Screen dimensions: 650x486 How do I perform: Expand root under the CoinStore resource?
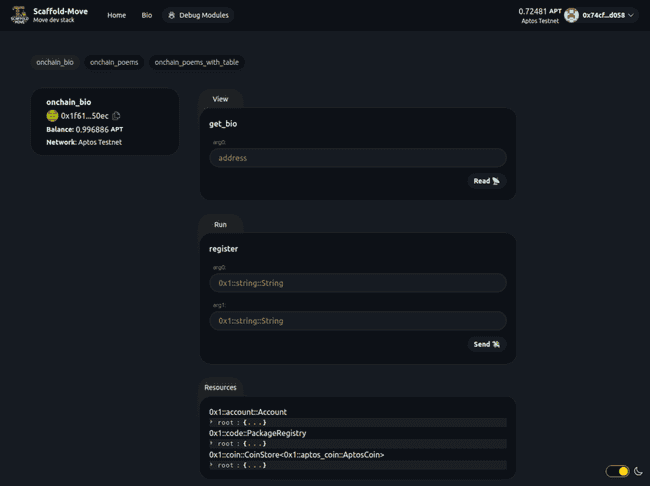coord(212,465)
